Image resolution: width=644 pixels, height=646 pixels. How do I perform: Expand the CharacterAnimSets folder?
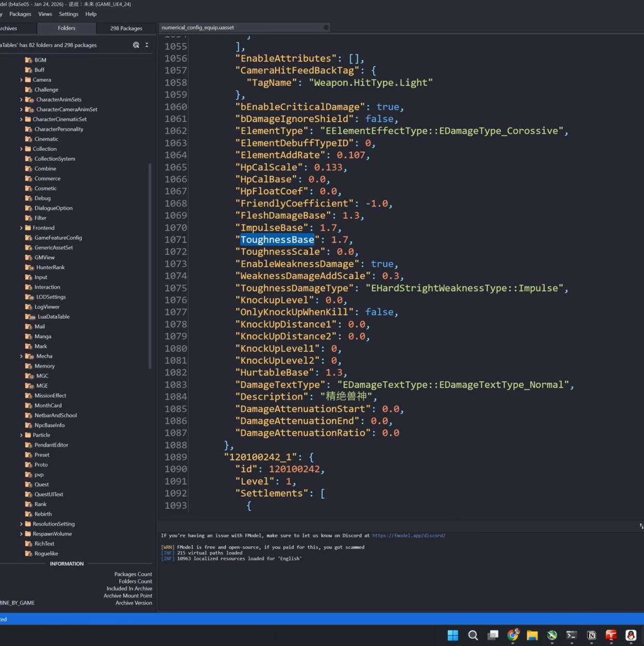click(21, 99)
